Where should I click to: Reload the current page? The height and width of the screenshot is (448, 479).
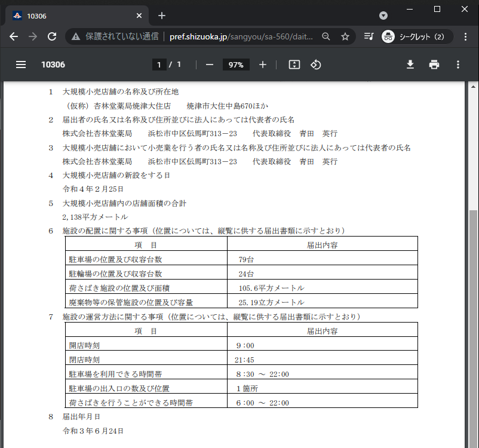click(52, 36)
